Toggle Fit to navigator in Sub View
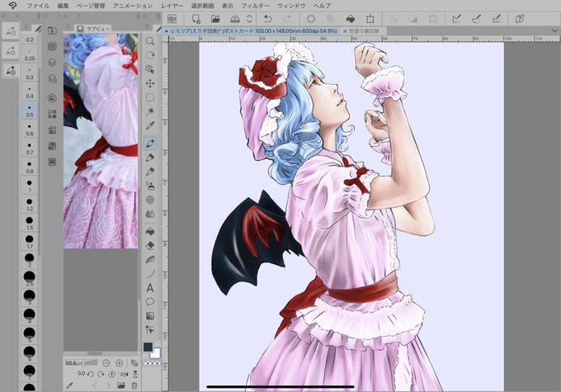Screen dimensions: 561x392 (x=134, y=362)
